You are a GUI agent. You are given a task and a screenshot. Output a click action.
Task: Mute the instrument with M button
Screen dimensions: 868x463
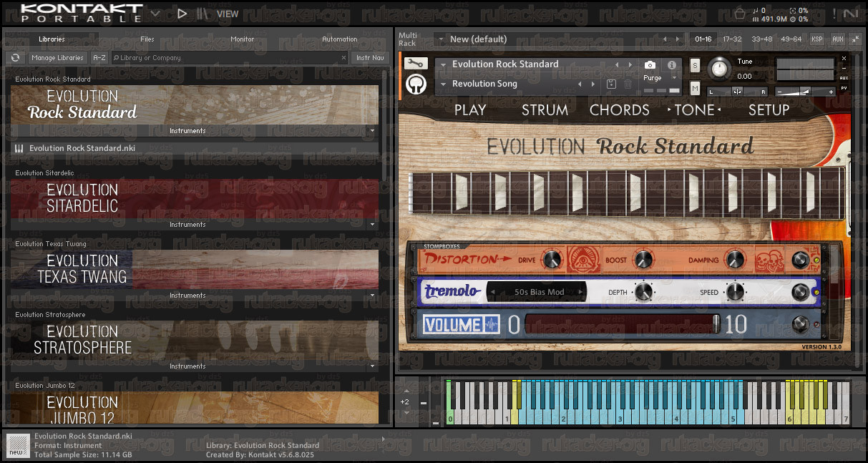(x=695, y=88)
